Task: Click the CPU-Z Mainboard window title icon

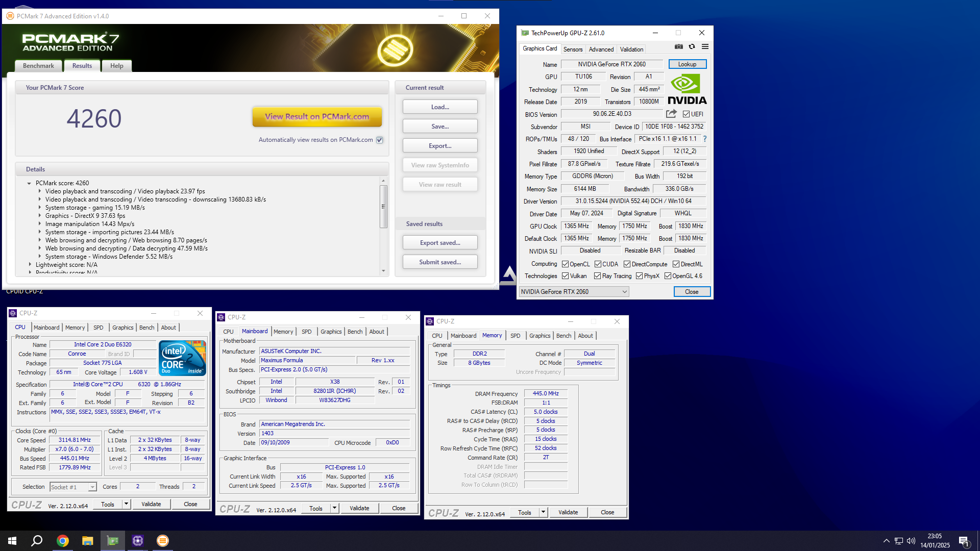Action: [x=222, y=317]
